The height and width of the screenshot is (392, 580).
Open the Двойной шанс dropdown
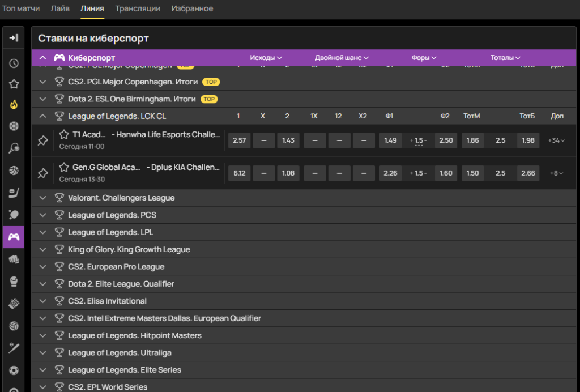coord(342,58)
